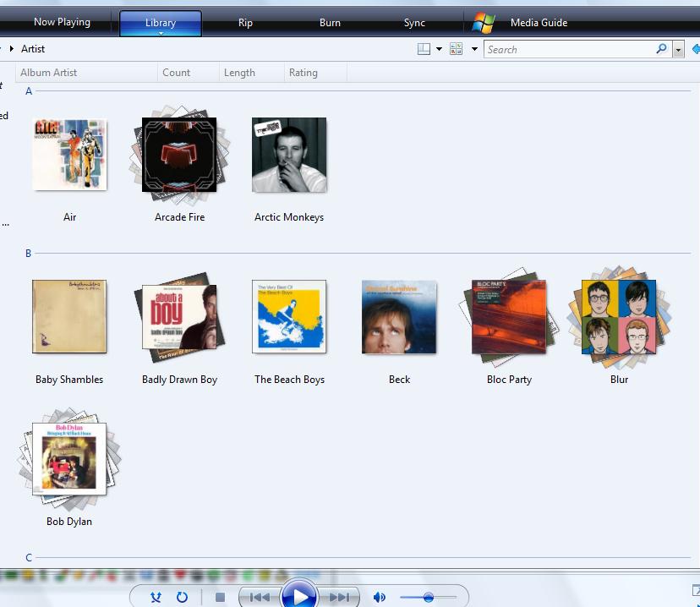
Task: Select the Badly Drawn Boy album stack
Action: coord(179,317)
